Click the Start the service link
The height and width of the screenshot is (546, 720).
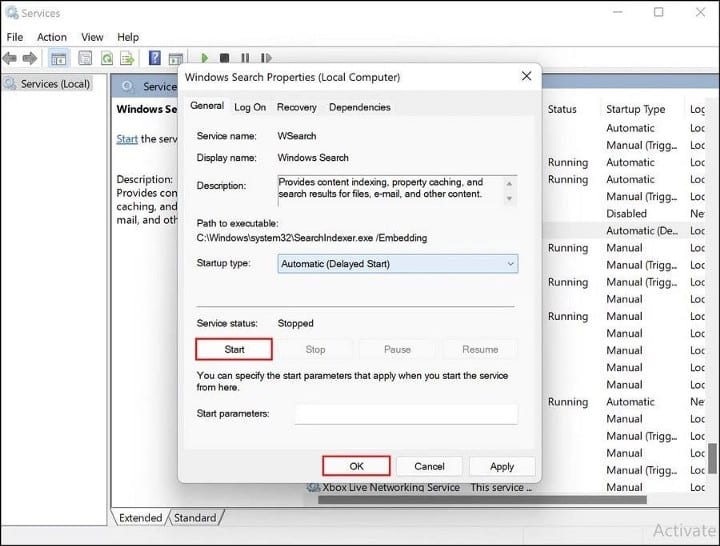coord(127,139)
